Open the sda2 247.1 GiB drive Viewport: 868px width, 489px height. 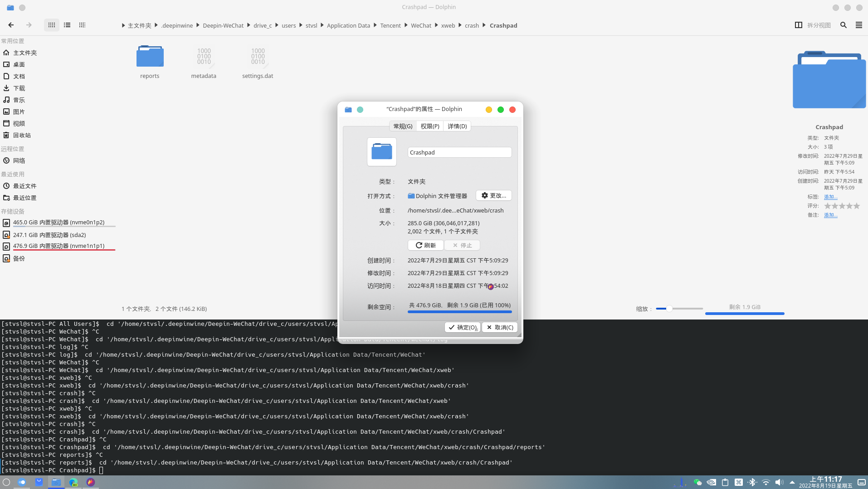58,235
